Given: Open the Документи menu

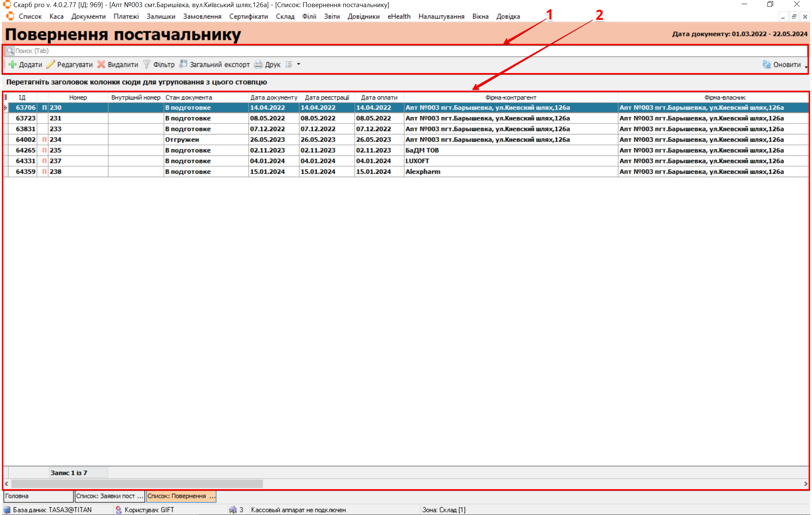Looking at the screenshot, I should [x=88, y=16].
